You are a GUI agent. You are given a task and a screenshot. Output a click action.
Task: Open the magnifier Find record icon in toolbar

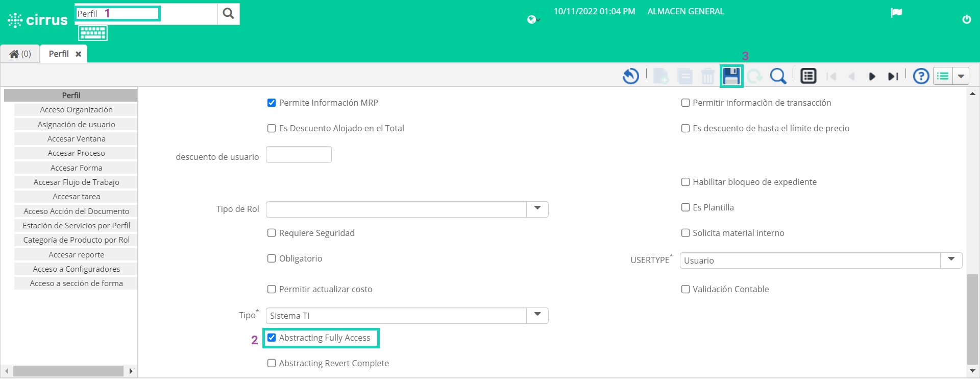pos(778,77)
